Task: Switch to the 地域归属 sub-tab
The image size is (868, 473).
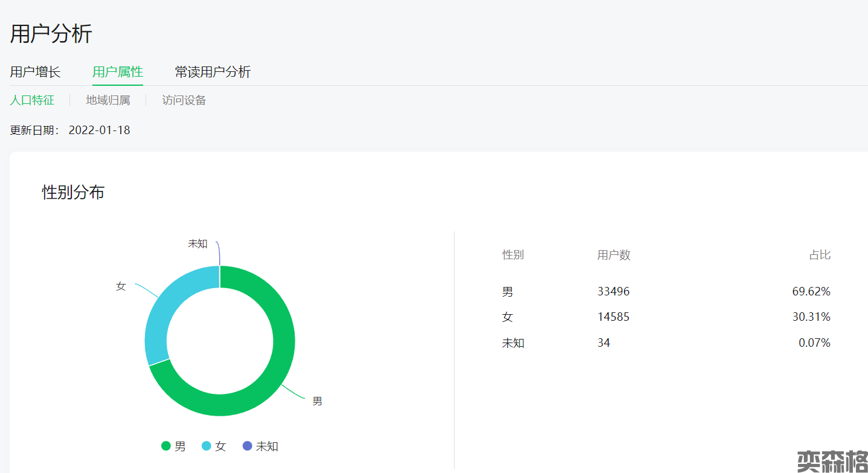Action: pos(108,100)
